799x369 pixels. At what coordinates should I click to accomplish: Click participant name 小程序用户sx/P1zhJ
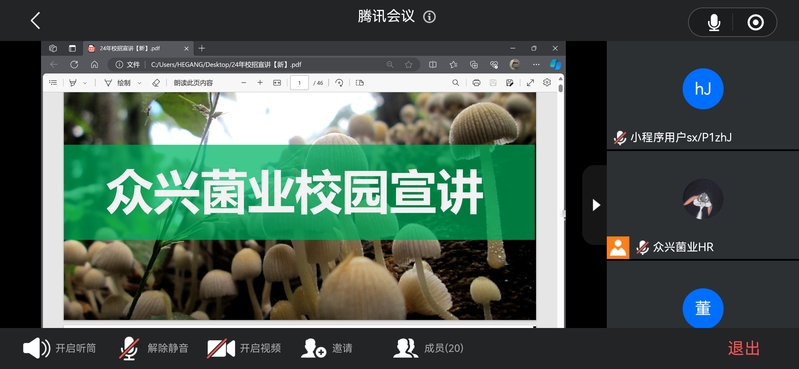pyautogui.click(x=681, y=137)
